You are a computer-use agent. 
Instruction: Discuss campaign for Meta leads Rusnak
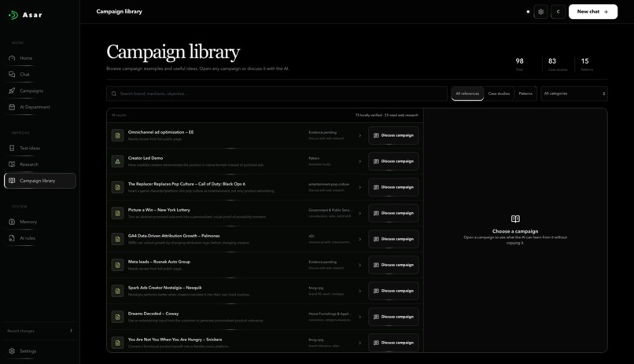point(393,265)
